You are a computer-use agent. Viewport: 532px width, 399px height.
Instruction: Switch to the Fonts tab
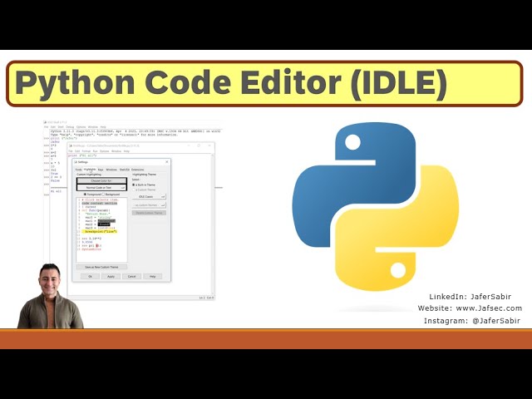click(x=79, y=169)
